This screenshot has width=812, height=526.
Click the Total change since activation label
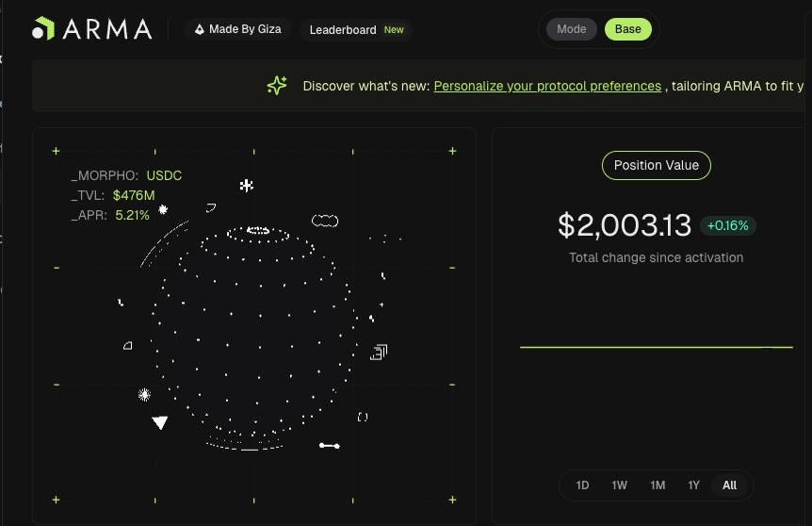[x=657, y=257]
